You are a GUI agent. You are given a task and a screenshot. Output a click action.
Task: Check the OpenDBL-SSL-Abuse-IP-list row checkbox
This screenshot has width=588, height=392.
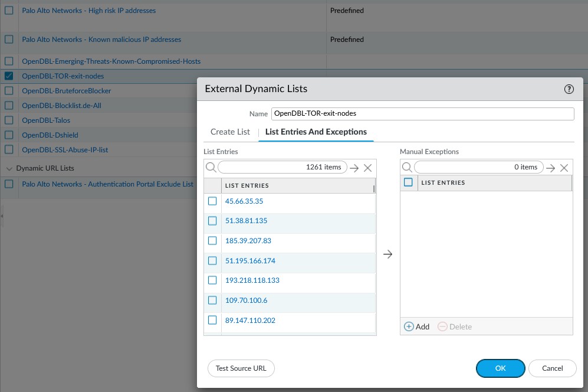[9, 150]
